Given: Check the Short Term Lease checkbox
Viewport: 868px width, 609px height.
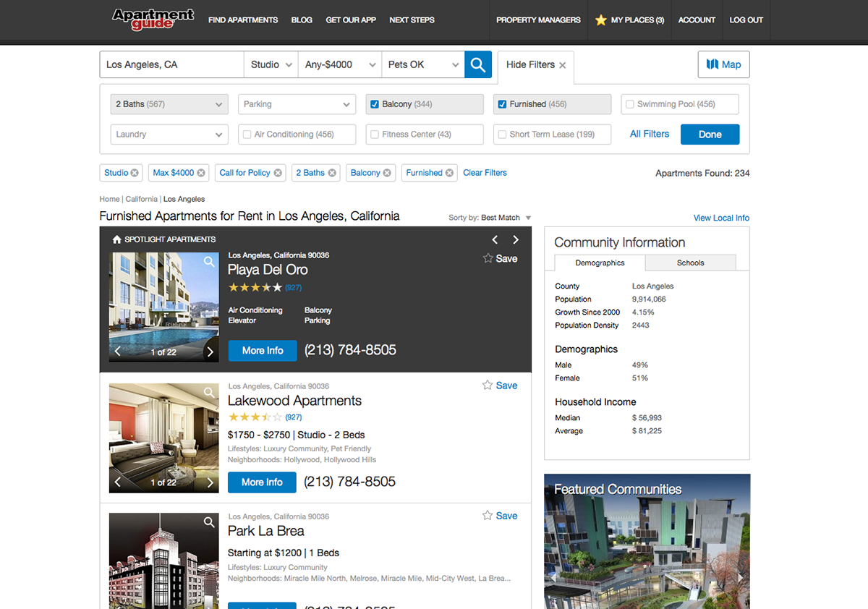Looking at the screenshot, I should (x=502, y=135).
